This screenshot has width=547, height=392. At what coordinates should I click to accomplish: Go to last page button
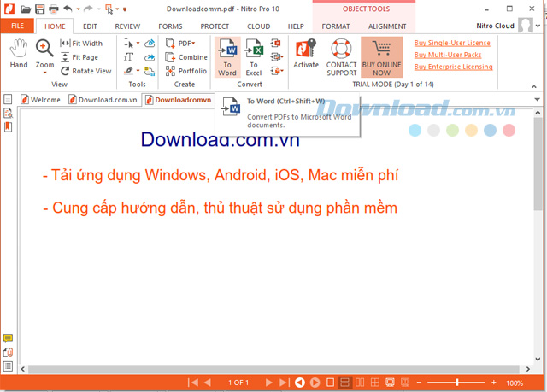click(x=285, y=383)
